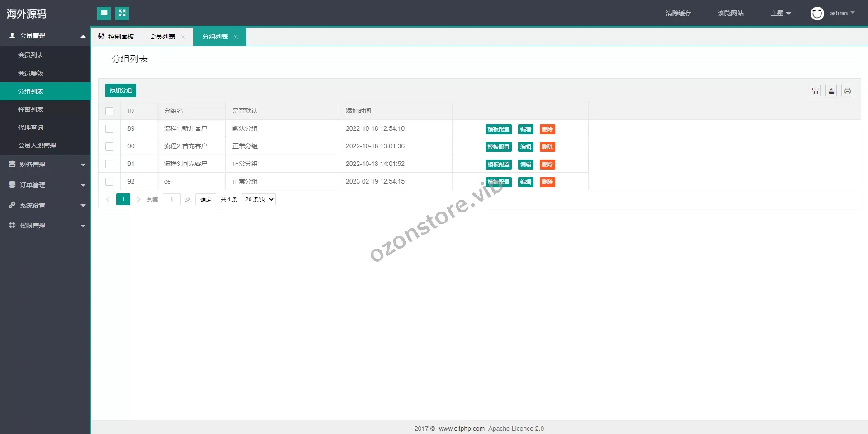Close the 会员列表 tab
The height and width of the screenshot is (434, 868).
click(183, 37)
